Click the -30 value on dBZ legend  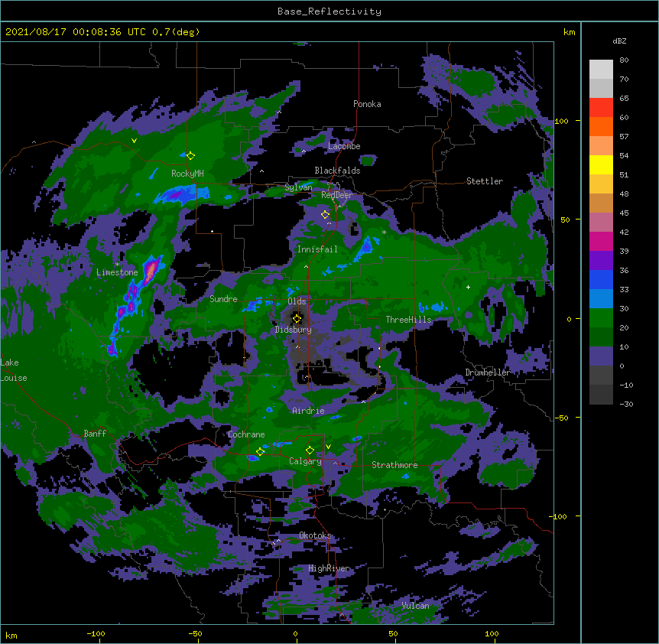coord(626,405)
